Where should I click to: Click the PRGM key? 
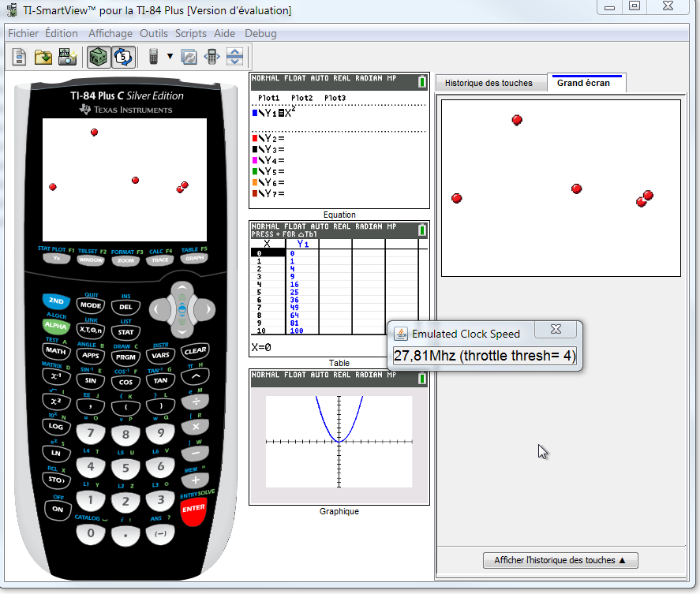coord(125,357)
